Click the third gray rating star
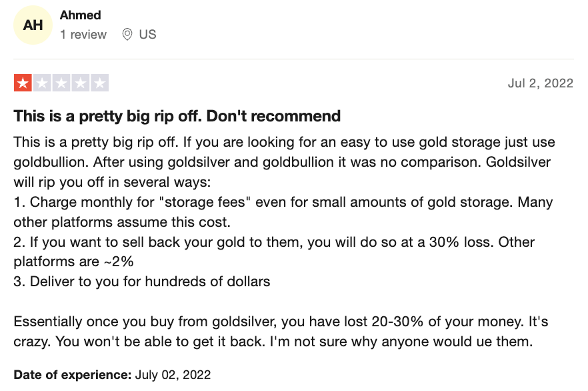Screen dimensions: 588x391 pyautogui.click(x=61, y=83)
